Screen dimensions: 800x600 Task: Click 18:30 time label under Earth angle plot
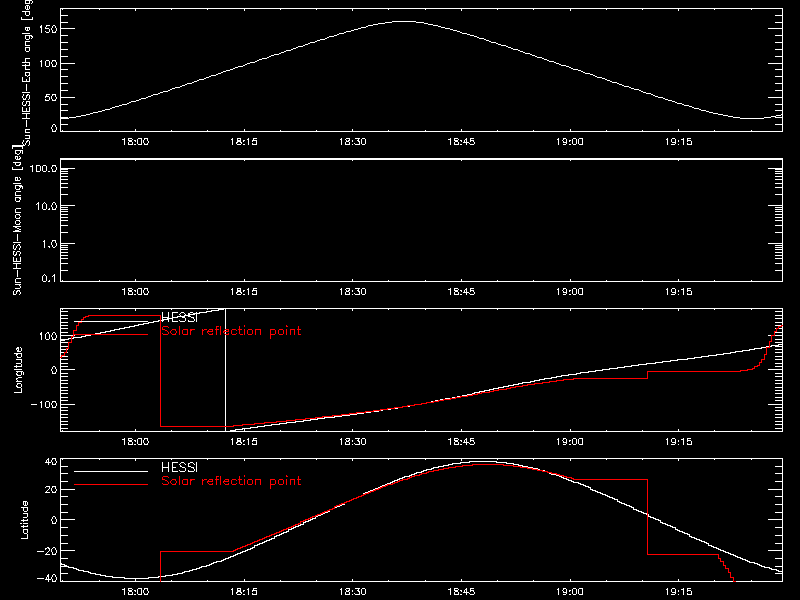point(353,142)
